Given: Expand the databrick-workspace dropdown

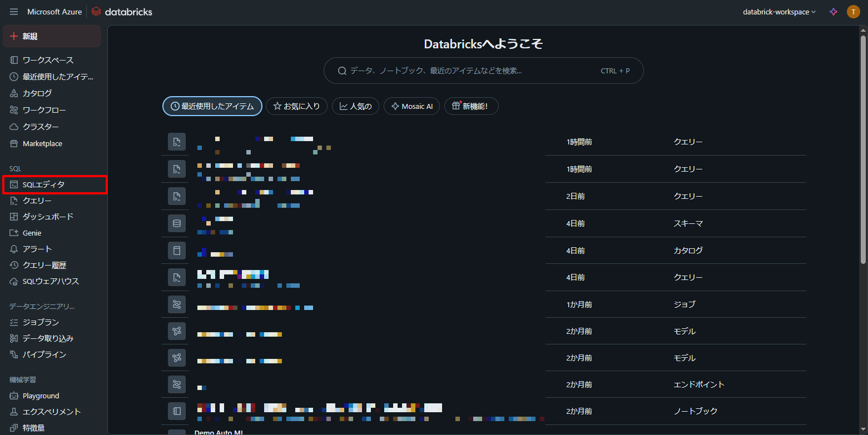Looking at the screenshot, I should [779, 12].
